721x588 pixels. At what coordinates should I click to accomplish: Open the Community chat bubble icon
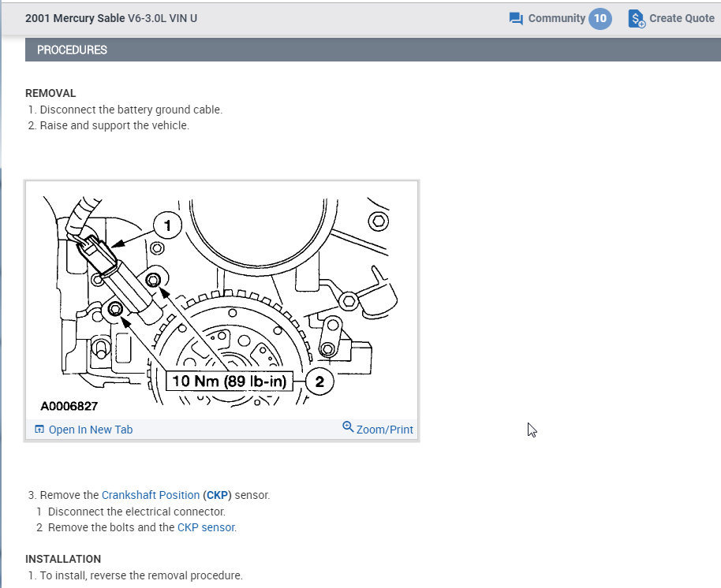click(x=516, y=19)
